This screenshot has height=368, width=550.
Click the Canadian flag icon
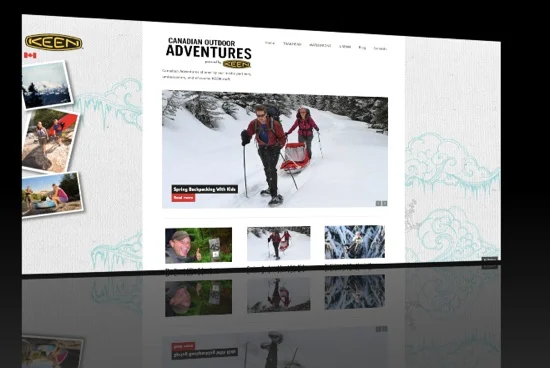click(x=30, y=55)
